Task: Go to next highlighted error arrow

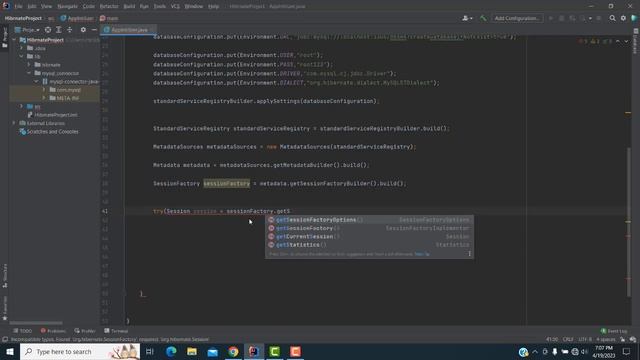Action: pos(626,41)
